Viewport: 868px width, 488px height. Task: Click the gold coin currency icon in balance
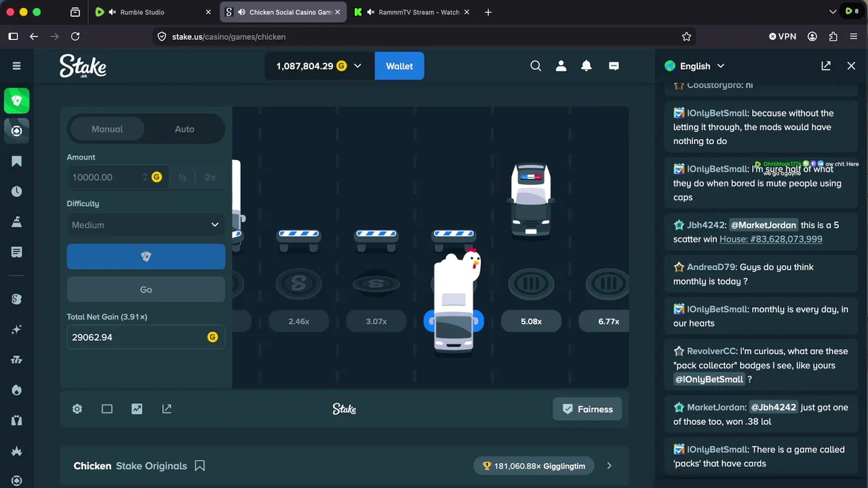pyautogui.click(x=342, y=66)
